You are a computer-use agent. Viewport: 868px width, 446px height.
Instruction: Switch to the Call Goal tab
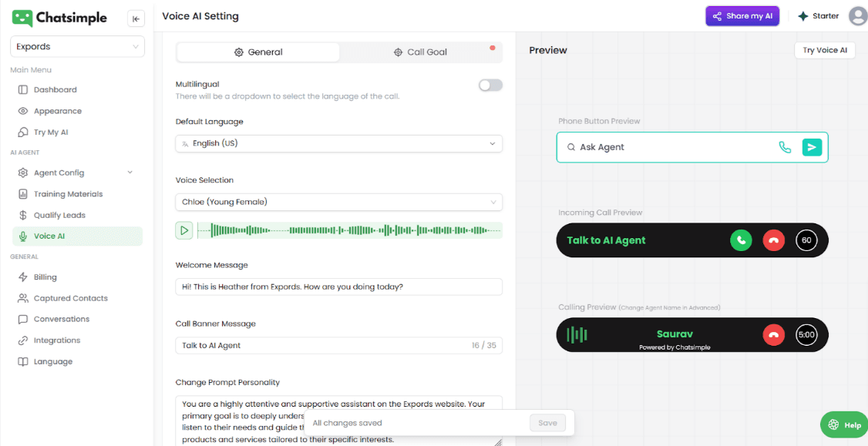pyautogui.click(x=420, y=52)
